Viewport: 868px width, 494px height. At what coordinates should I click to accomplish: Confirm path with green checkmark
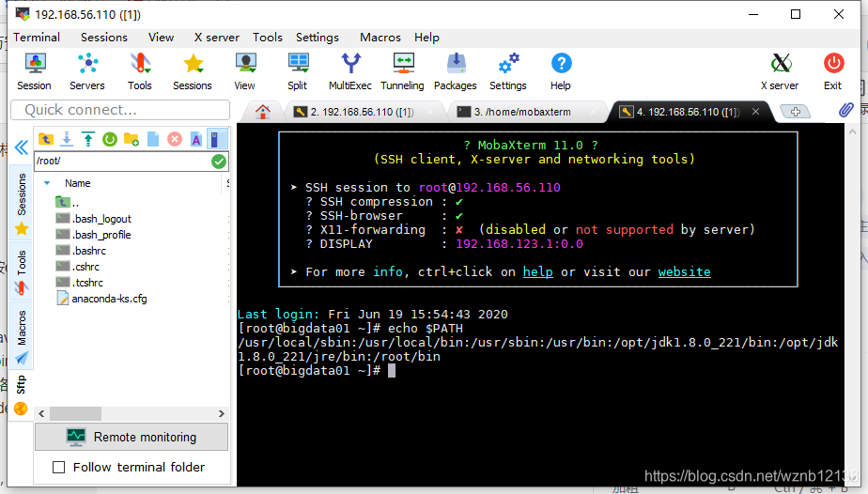pos(219,162)
